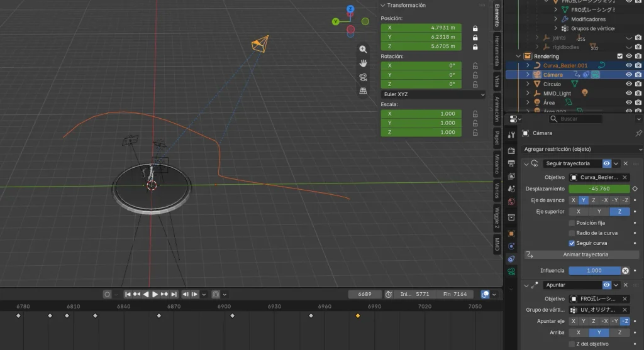Open Scene properties icon

click(511, 189)
